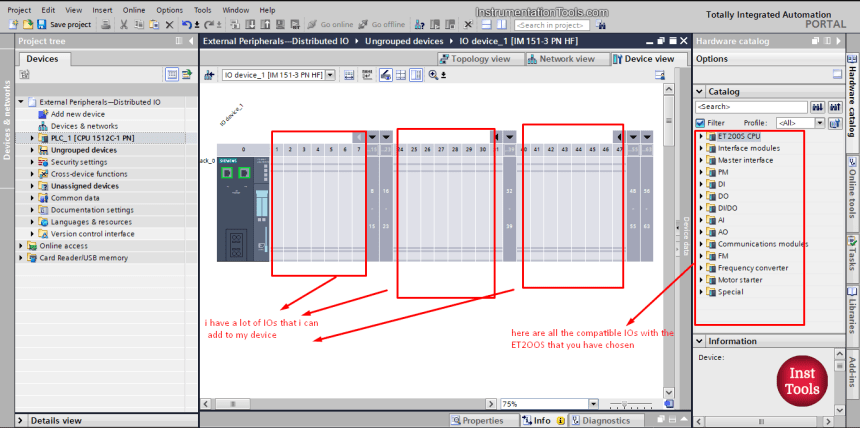Open the Insert menu
The image size is (860, 428).
click(102, 10)
